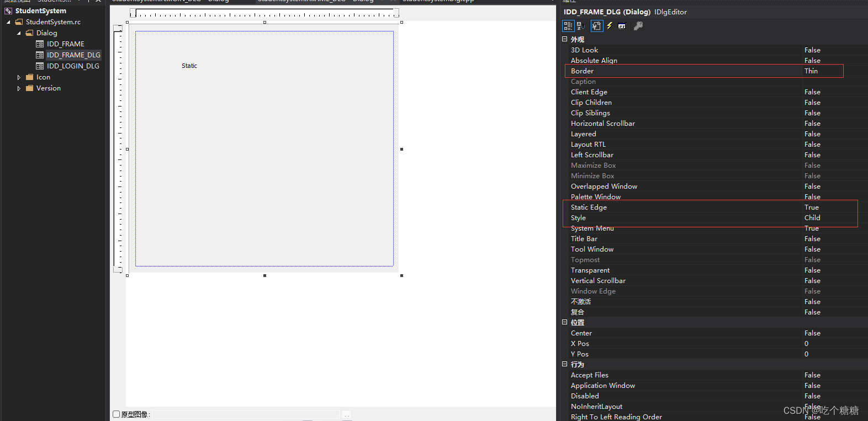Select the Accept Files property row

click(x=718, y=375)
